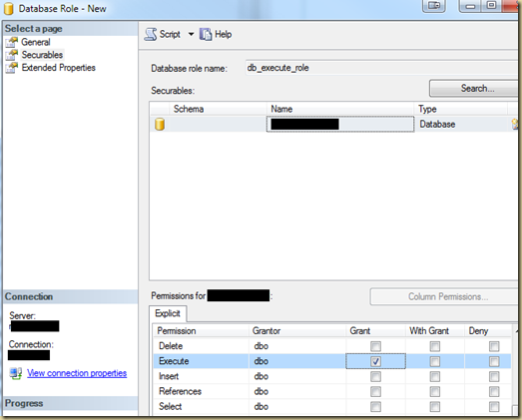Image resolution: width=522 pixels, height=420 pixels.
Task: Enable With Grant for References permission
Action: click(435, 391)
